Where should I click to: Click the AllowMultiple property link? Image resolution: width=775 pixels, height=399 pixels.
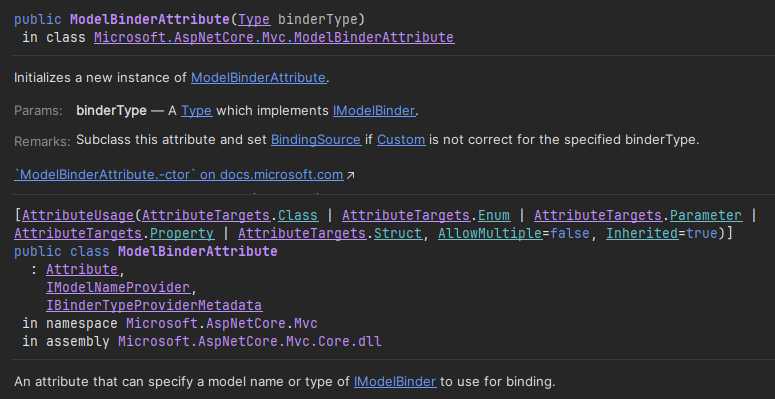[x=490, y=233]
